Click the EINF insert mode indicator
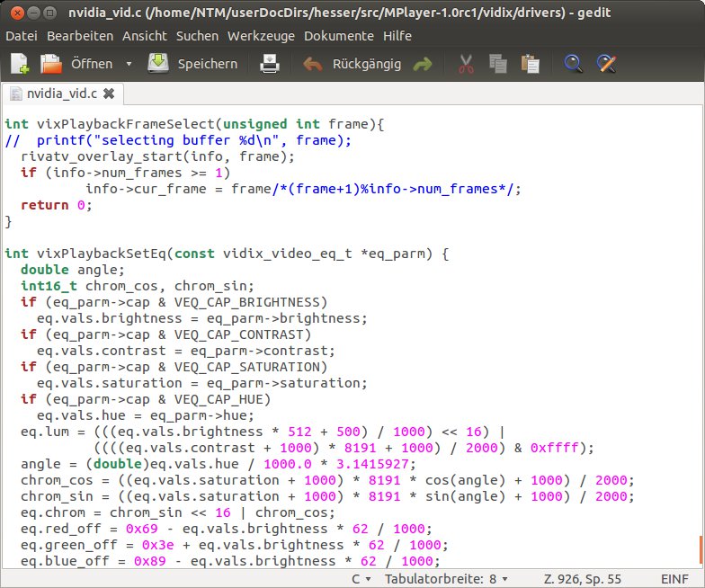 click(x=674, y=579)
